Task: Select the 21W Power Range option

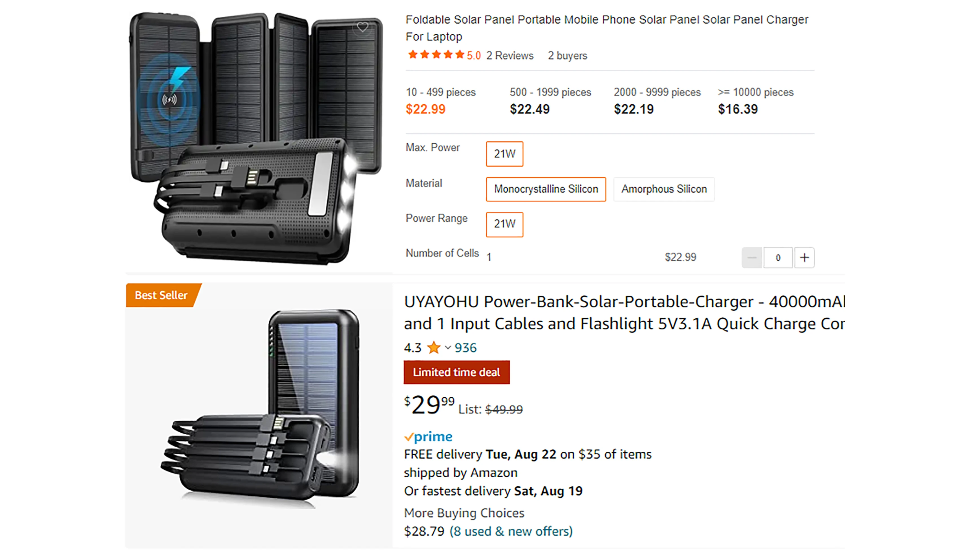Action: coord(504,224)
